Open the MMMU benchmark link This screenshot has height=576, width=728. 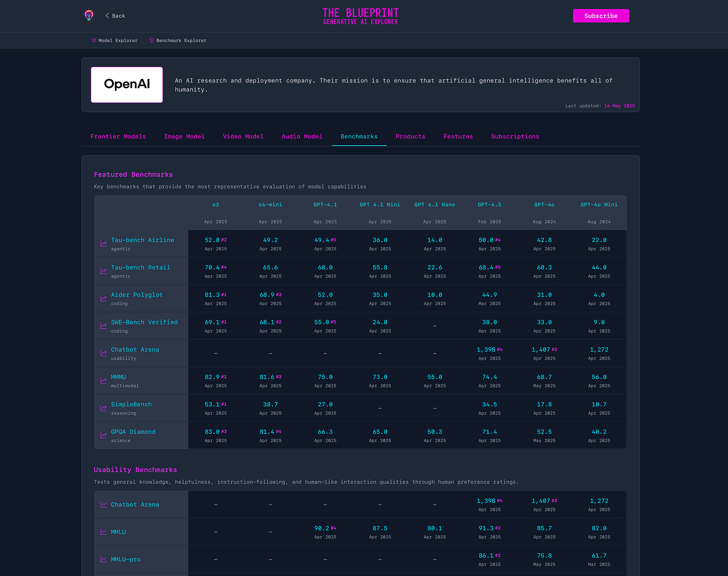(x=118, y=377)
